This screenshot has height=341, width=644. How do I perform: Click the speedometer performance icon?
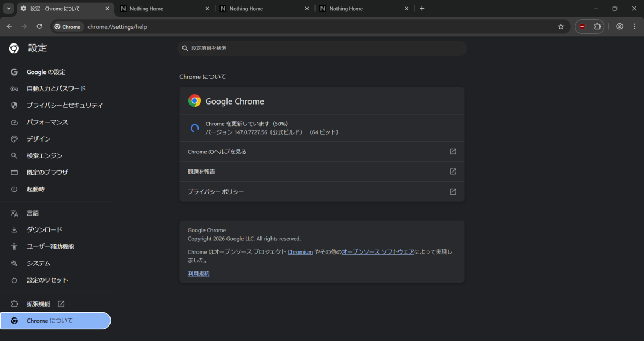tap(14, 122)
